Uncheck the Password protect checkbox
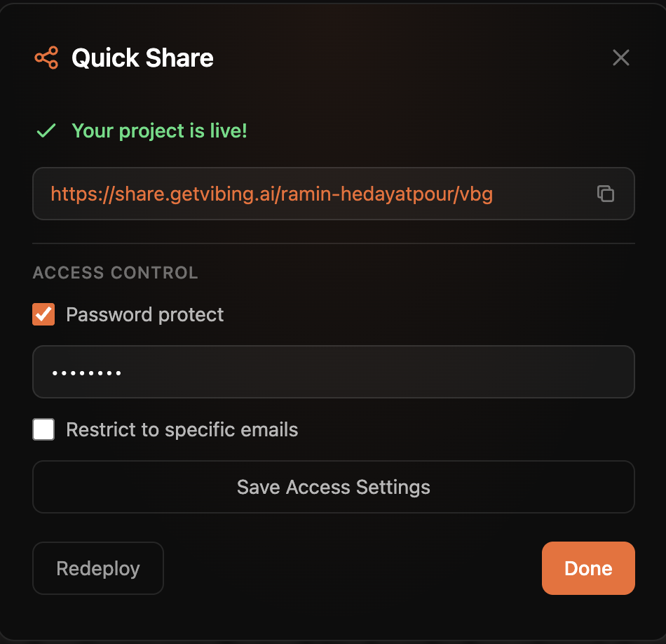 [x=43, y=314]
